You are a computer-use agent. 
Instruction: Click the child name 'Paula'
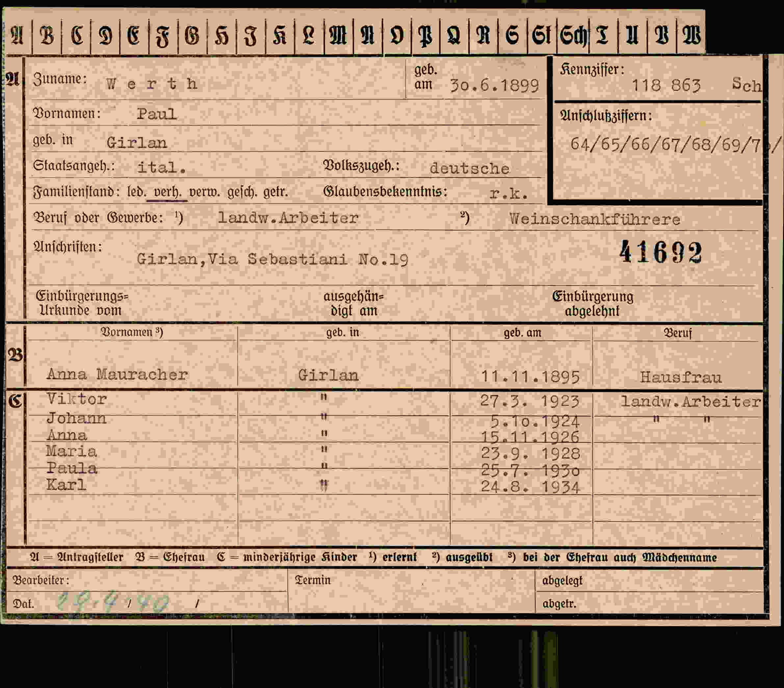click(72, 468)
